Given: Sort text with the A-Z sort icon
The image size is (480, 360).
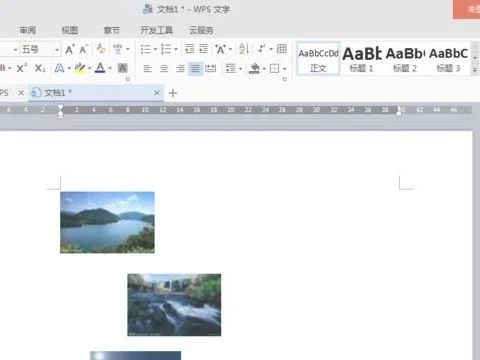Looking at the screenshot, I should pos(244,49).
